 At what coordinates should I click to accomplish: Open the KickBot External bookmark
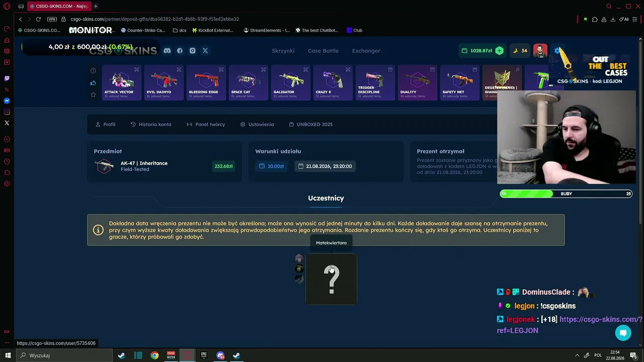[213, 30]
